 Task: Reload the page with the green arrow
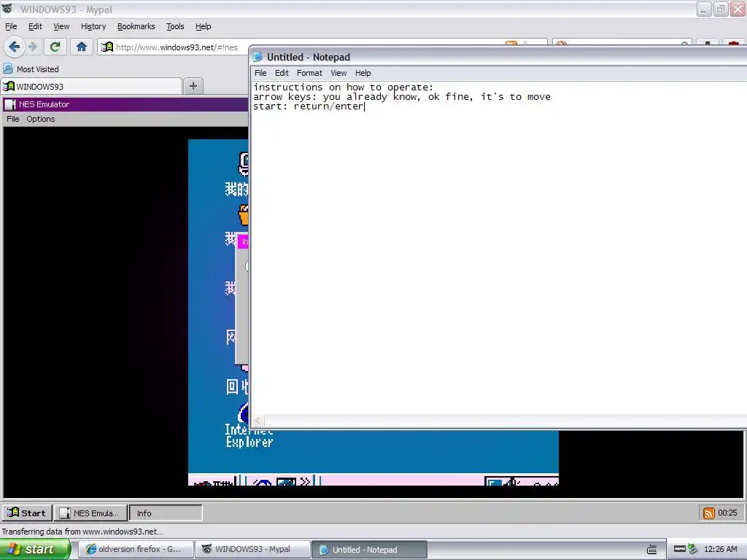[x=55, y=47]
